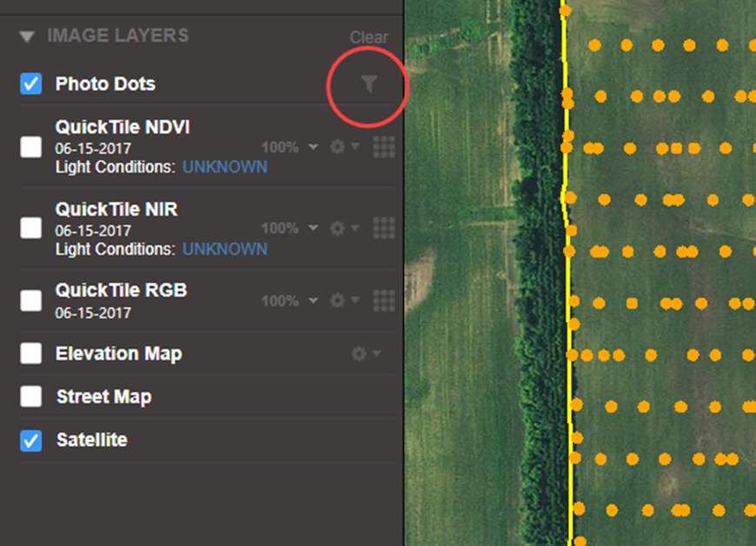The width and height of the screenshot is (756, 546).
Task: Click UNKNOWN light conditions link for NIR
Action: tap(224, 250)
